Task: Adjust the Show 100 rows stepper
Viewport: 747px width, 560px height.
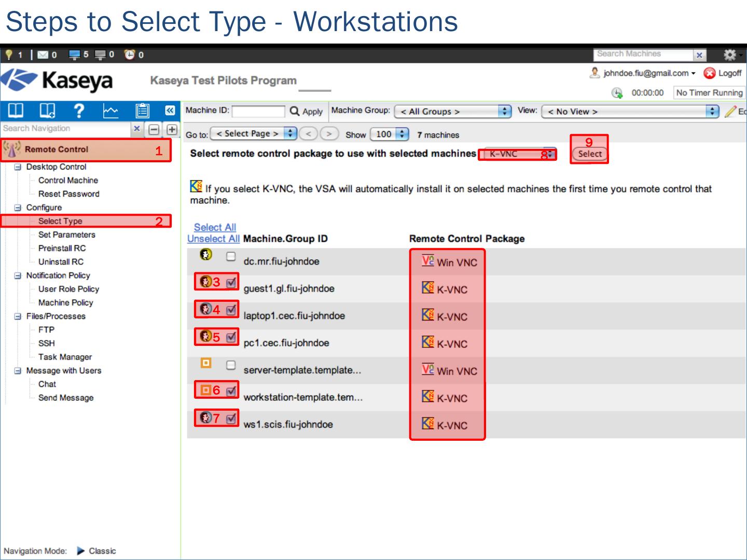Action: pyautogui.click(x=402, y=134)
